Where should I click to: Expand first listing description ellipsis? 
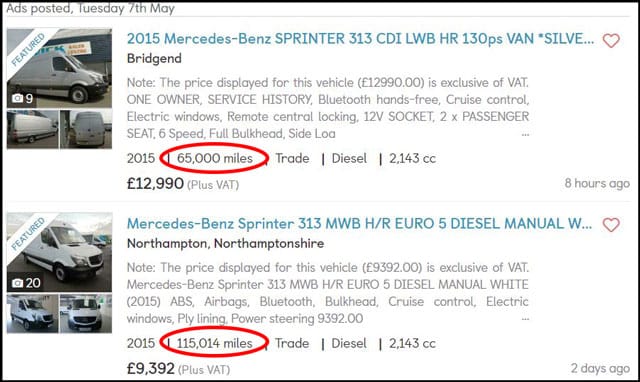click(x=525, y=134)
